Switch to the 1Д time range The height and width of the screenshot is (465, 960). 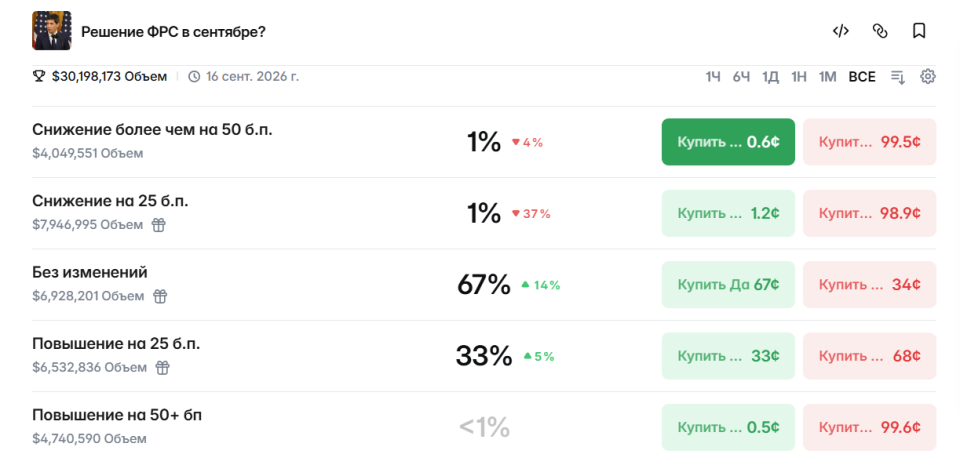770,77
